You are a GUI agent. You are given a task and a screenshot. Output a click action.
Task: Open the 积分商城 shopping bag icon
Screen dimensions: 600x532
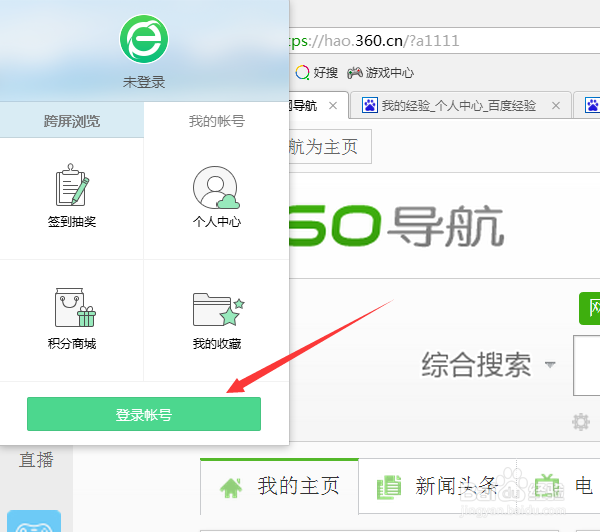[x=75, y=307]
